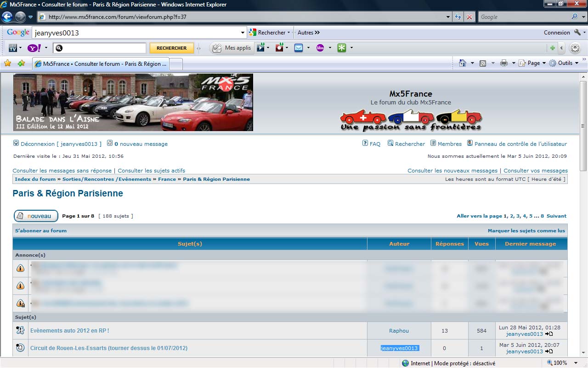Click the Yahoo! Y! logo icon

click(34, 48)
